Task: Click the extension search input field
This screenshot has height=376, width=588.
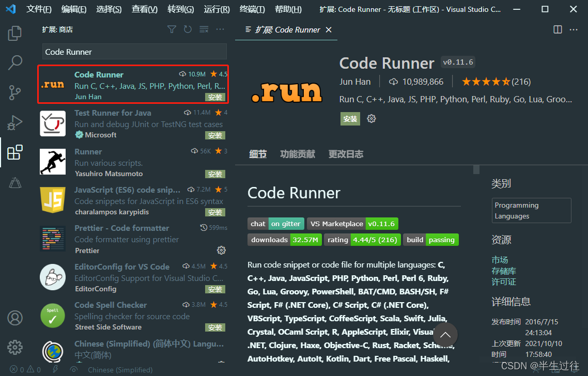Action: 134,52
